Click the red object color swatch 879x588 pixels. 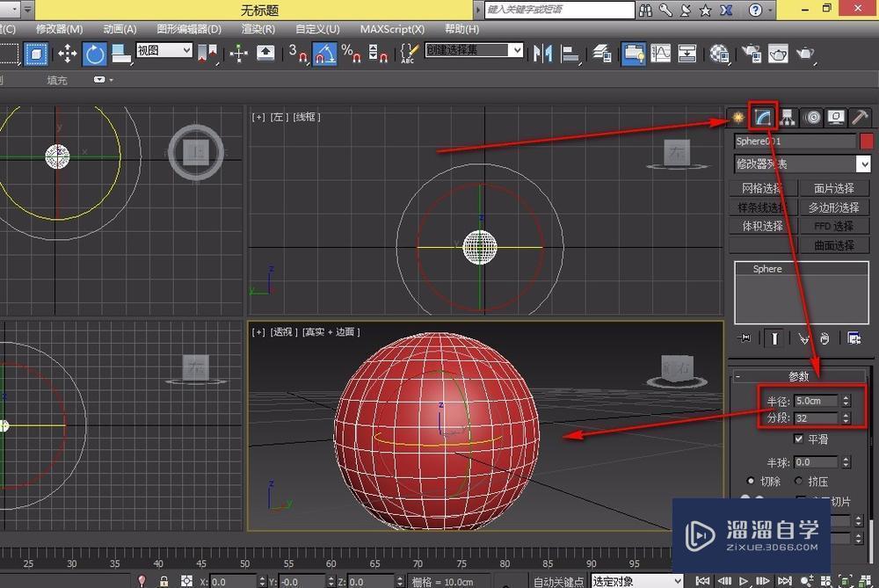click(x=864, y=141)
